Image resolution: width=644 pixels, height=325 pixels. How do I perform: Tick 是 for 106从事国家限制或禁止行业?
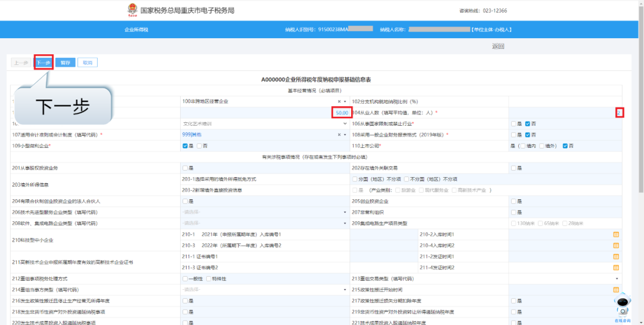pos(513,123)
